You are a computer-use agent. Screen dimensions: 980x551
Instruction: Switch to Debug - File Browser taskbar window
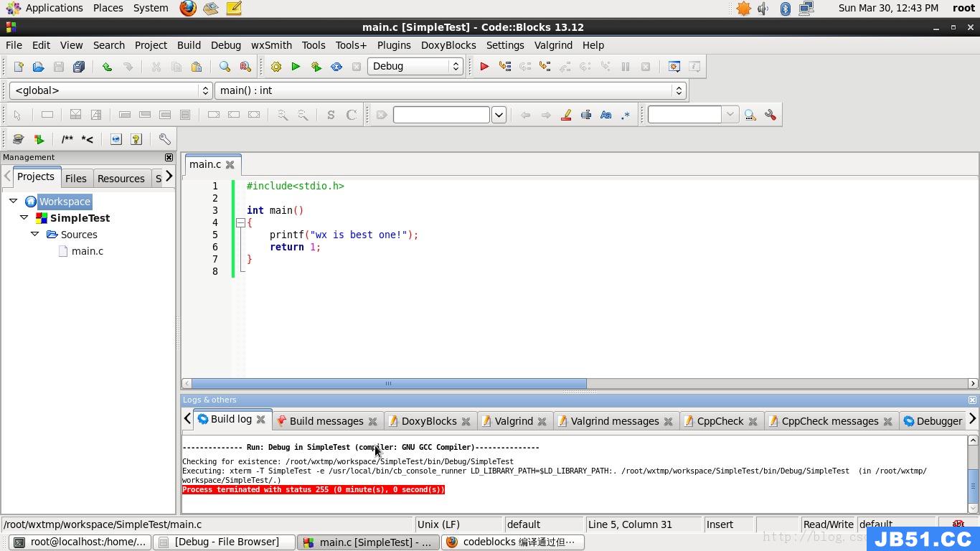225,542
